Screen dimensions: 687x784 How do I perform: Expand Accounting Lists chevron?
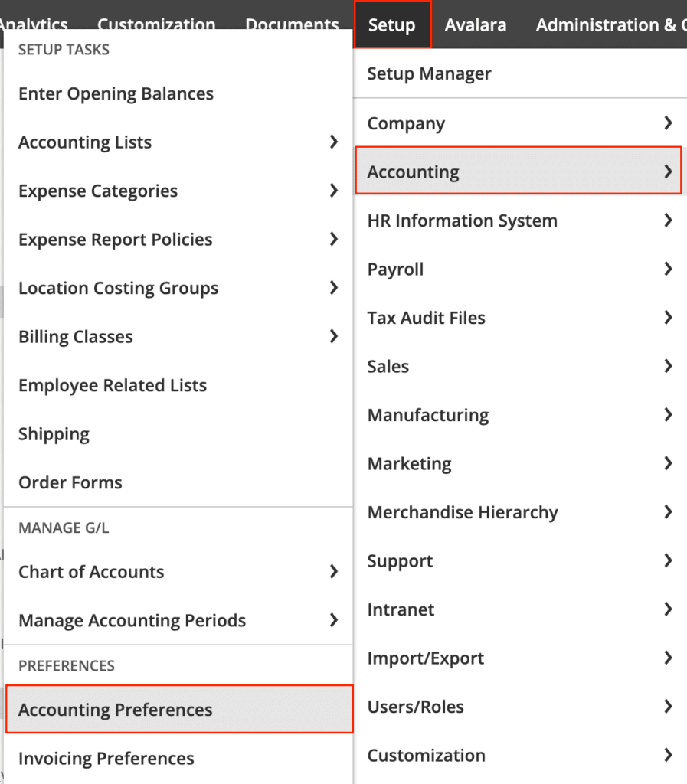click(334, 142)
